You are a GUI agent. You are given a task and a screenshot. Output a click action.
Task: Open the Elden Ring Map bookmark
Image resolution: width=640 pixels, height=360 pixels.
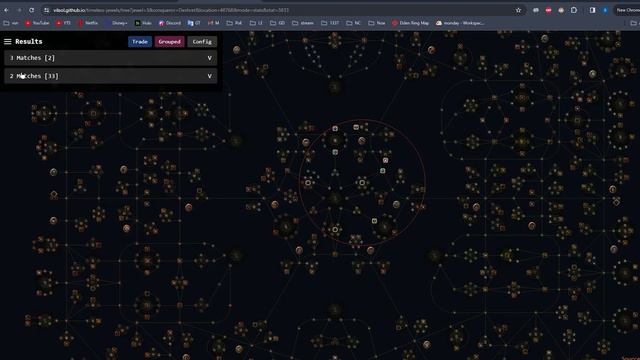[410, 23]
